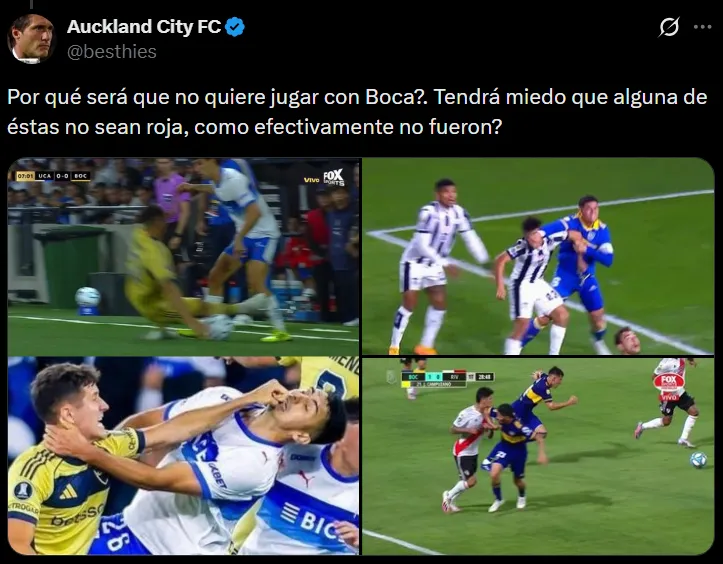Open the three-dot more options menu

(702, 27)
